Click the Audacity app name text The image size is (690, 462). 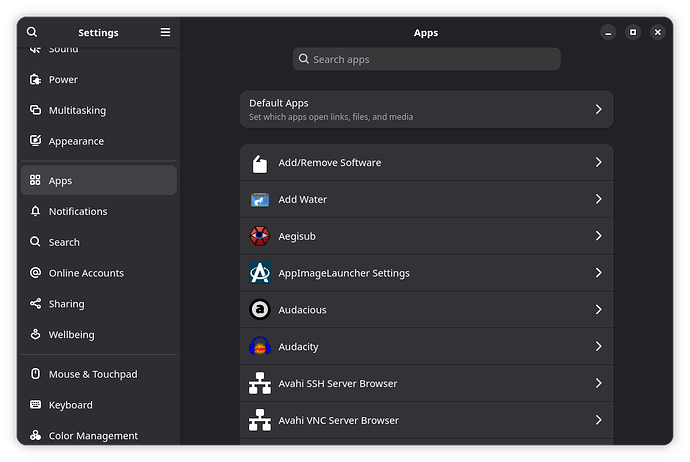point(298,347)
